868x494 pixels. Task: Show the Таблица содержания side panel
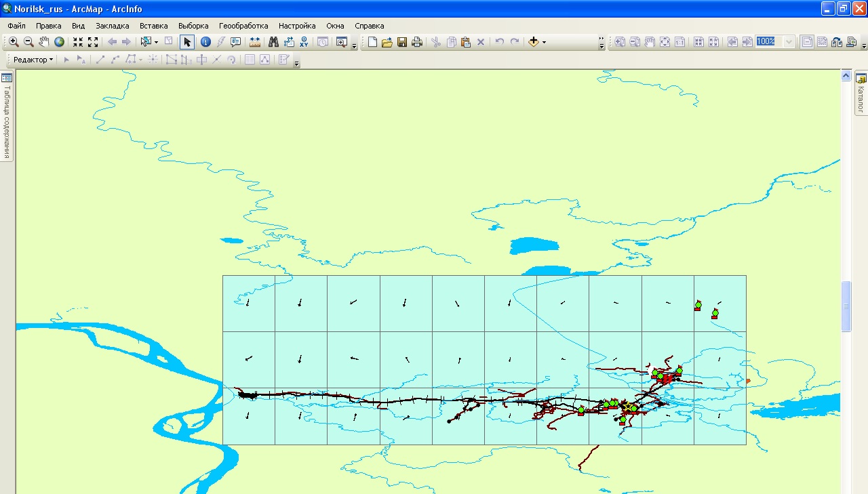pyautogui.click(x=7, y=115)
